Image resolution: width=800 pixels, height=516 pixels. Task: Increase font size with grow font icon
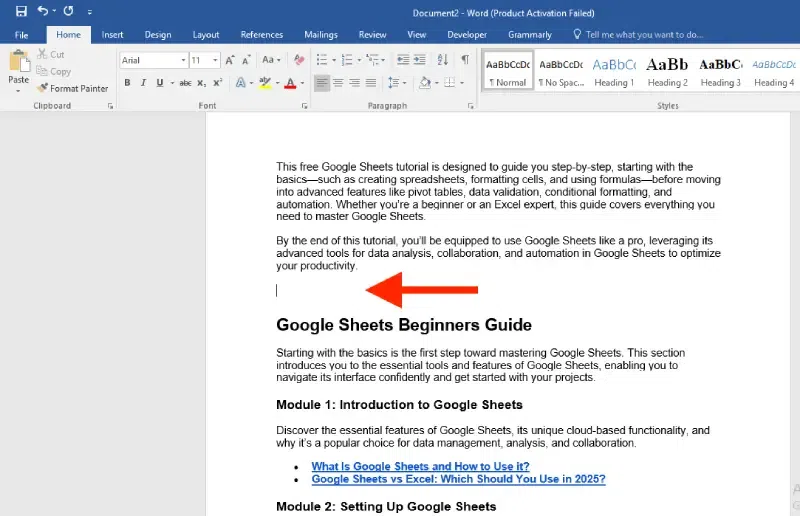[230, 60]
